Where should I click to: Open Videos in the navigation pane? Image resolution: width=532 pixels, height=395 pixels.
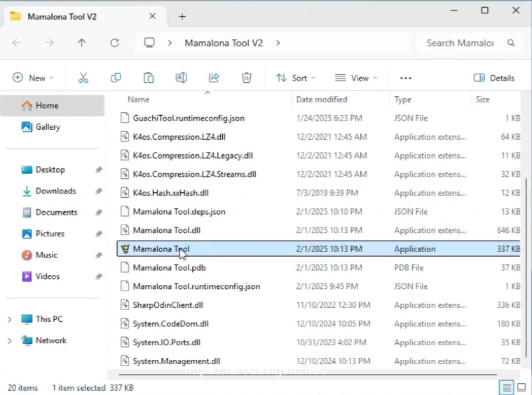[x=48, y=276]
